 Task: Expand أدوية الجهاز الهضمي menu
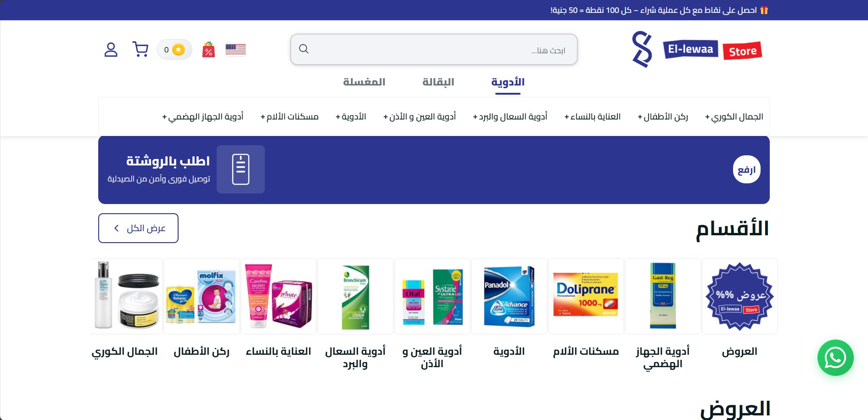coord(202,117)
